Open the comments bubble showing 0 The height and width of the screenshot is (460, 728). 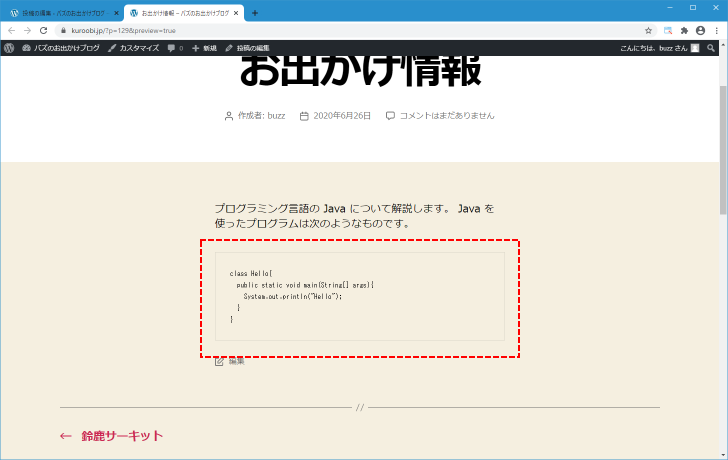tap(175, 48)
